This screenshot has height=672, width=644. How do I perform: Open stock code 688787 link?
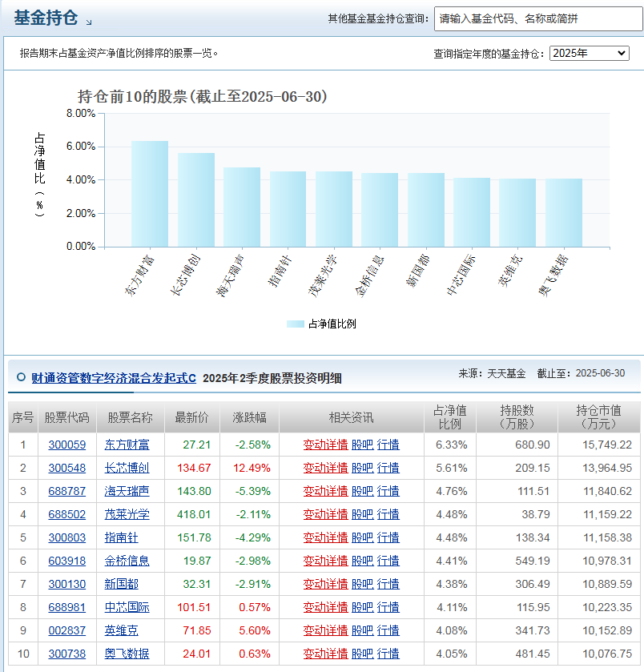[x=66, y=491]
